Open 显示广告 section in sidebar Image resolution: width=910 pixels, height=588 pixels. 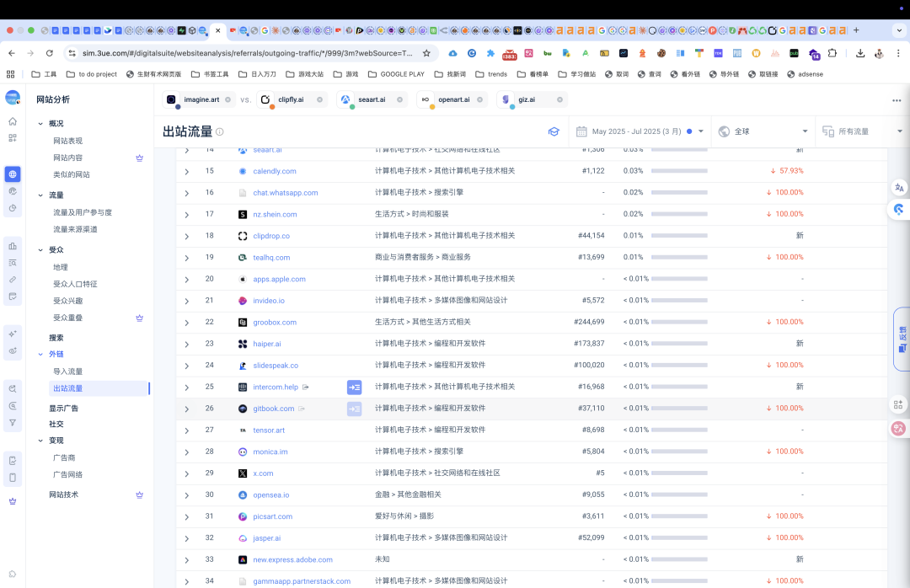tap(63, 409)
